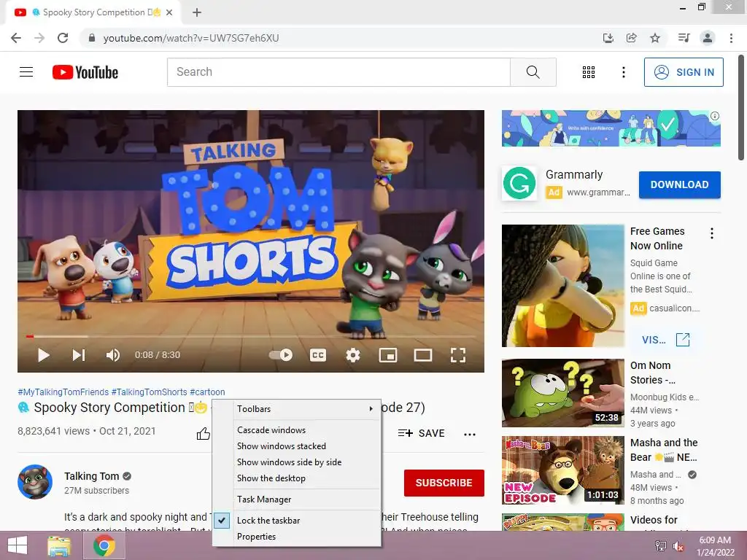Open File Explorer from taskbar

(59, 545)
